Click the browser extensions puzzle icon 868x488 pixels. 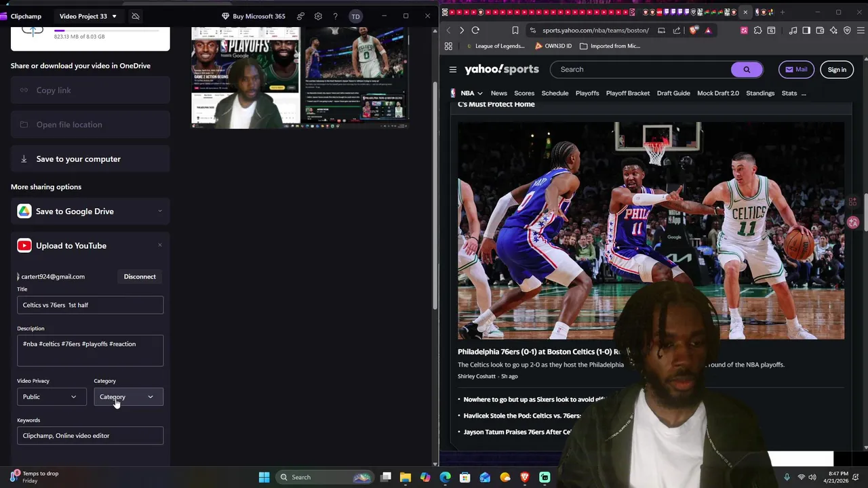point(757,30)
